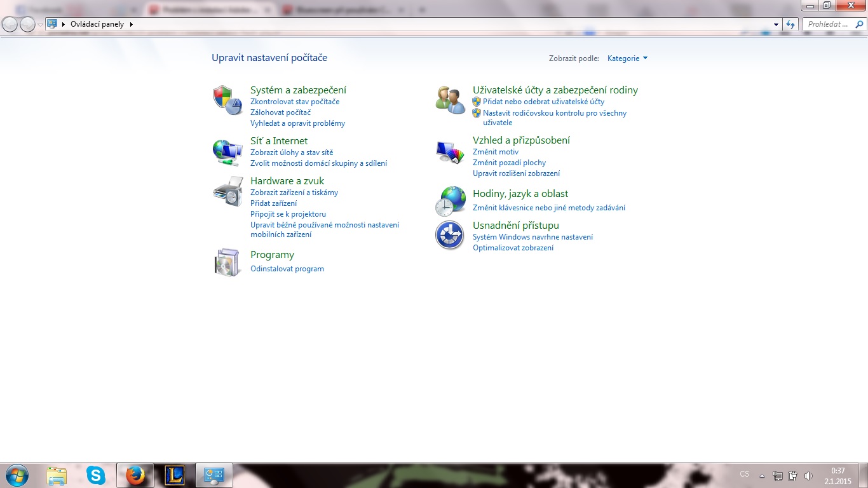The image size is (868, 488).
Task: Click the CS language indicator
Action: 744,474
